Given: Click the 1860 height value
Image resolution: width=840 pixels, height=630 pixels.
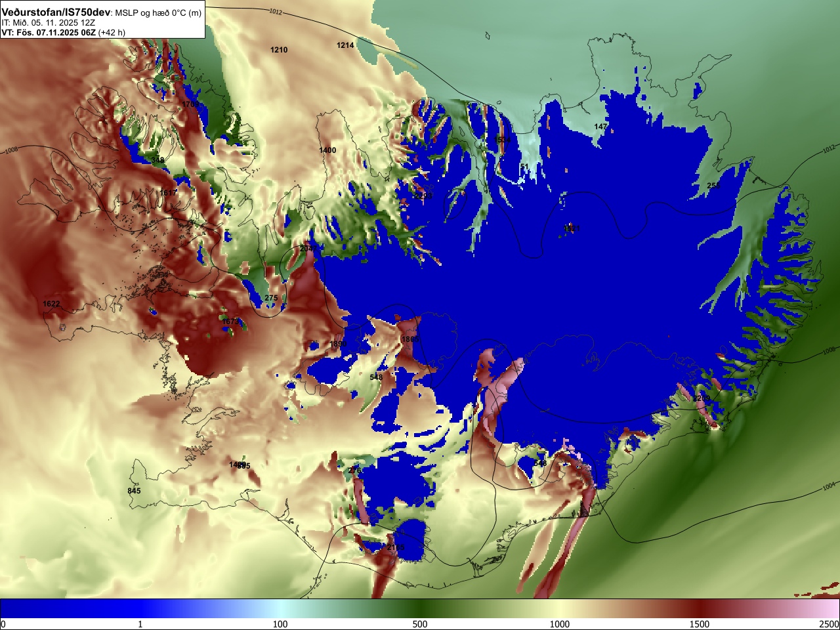Looking at the screenshot, I should point(409,339).
